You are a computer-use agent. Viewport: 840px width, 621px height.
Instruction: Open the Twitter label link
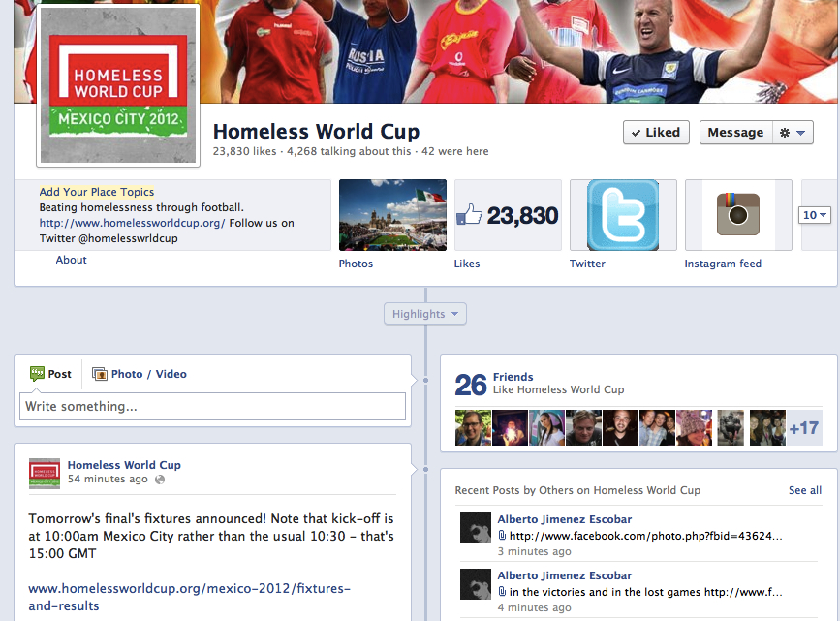(587, 264)
